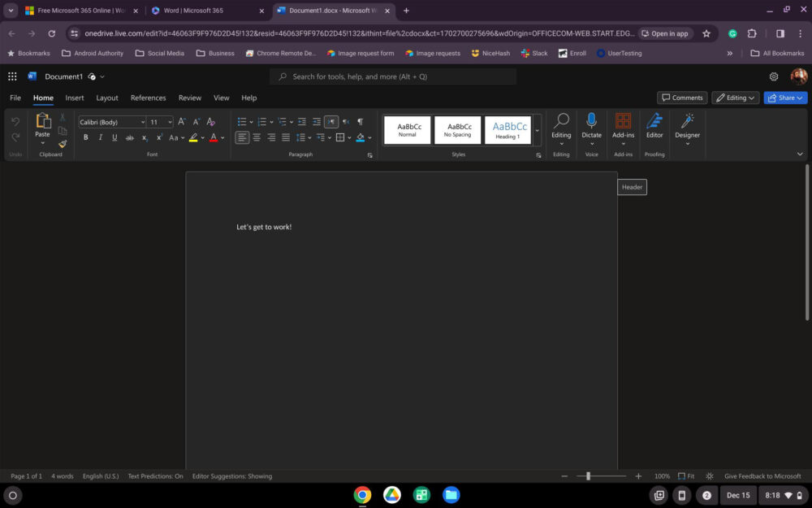Select the strikethrough icon
812x508 pixels.
129,137
